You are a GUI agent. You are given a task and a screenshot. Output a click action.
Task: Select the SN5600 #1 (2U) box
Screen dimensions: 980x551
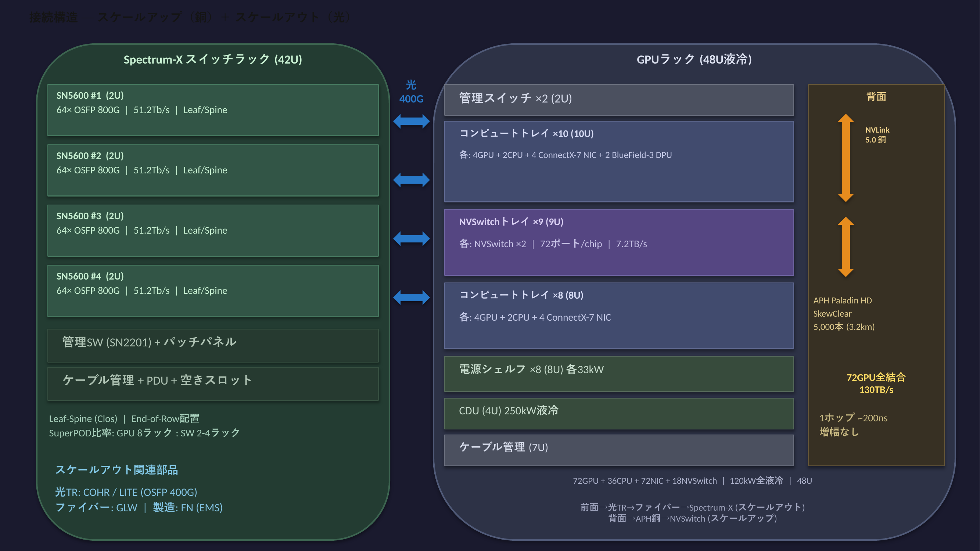[213, 110]
